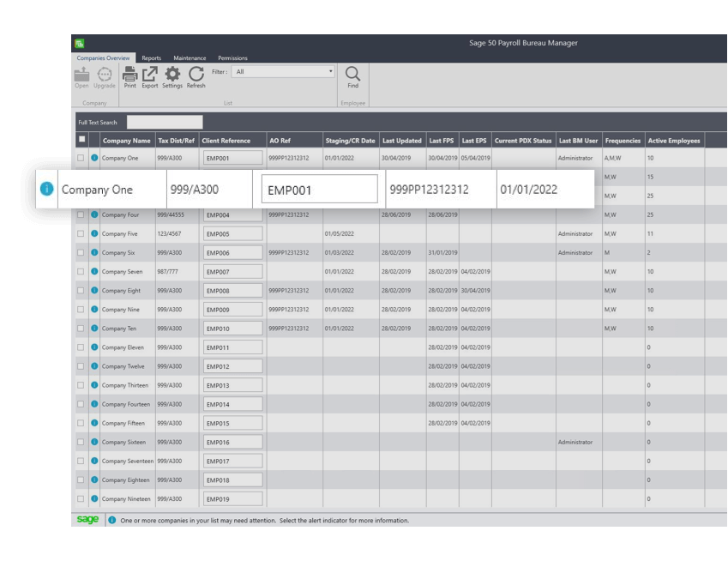Viewport: 728px width, 561px height.
Task: Check the box next to Company Nineteen
Action: click(x=81, y=498)
